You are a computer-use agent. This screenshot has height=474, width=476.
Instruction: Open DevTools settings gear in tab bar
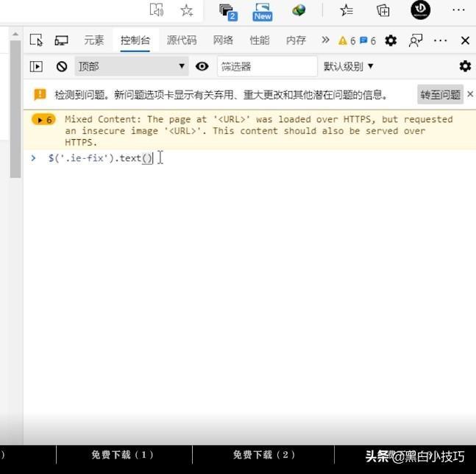[x=391, y=40]
